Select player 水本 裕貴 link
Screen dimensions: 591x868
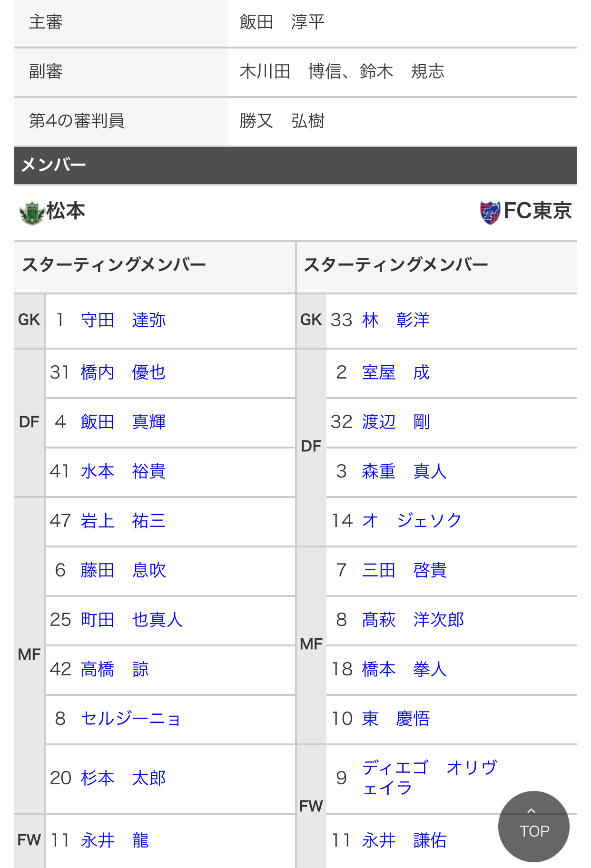click(x=123, y=471)
